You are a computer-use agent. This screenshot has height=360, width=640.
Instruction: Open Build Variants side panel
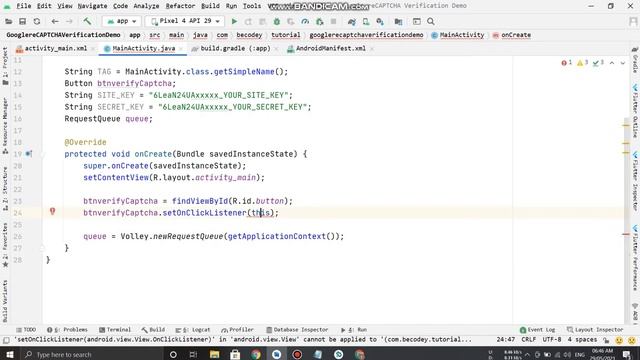click(x=5, y=300)
